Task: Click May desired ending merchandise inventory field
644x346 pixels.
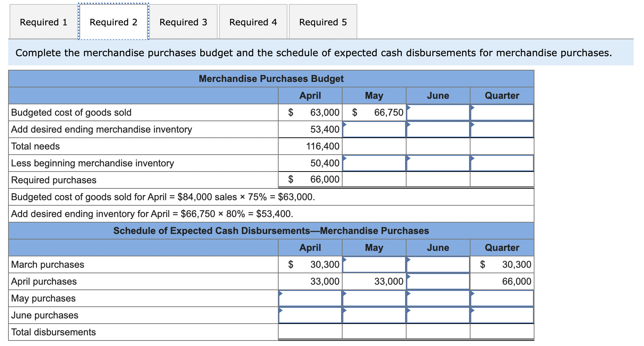Action: 374,129
